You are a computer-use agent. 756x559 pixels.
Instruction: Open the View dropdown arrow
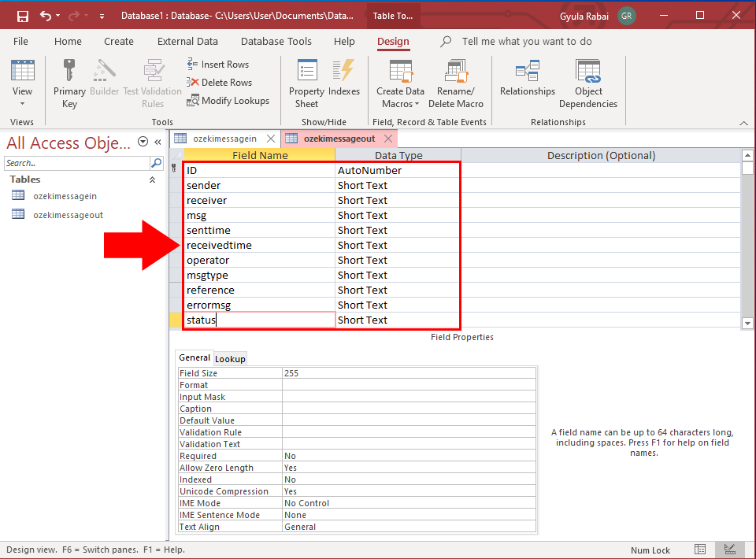click(x=23, y=103)
